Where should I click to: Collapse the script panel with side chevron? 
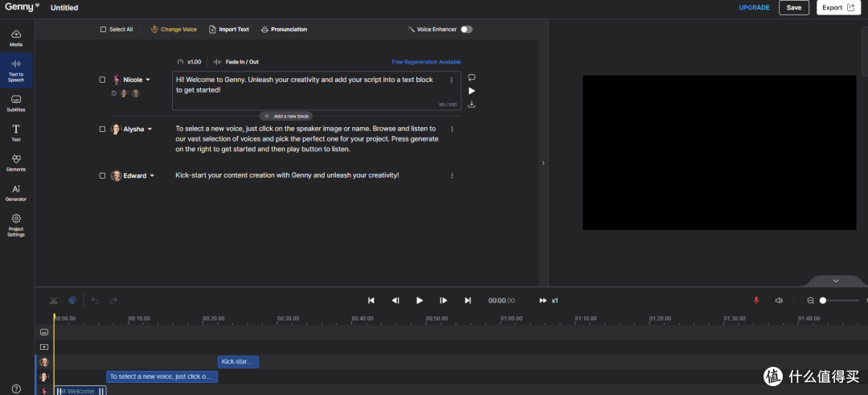pyautogui.click(x=543, y=163)
